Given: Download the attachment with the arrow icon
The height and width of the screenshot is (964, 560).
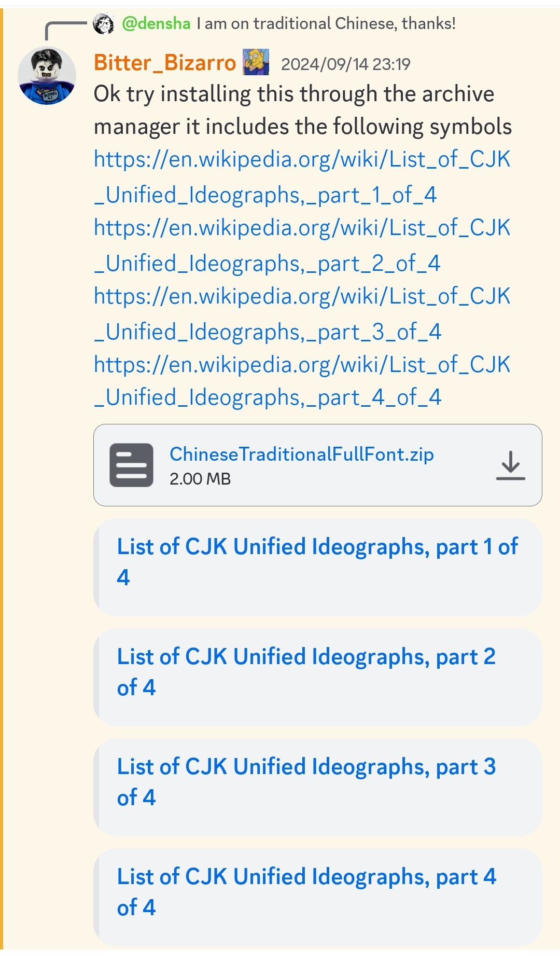Looking at the screenshot, I should (x=510, y=465).
